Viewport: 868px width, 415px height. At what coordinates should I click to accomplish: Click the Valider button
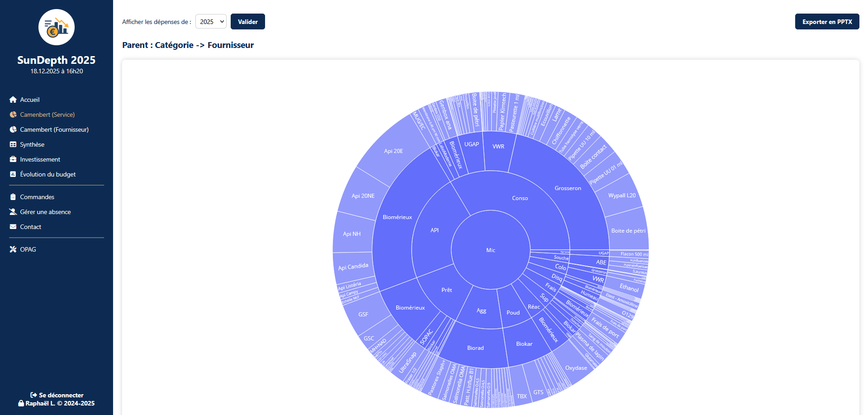click(248, 22)
